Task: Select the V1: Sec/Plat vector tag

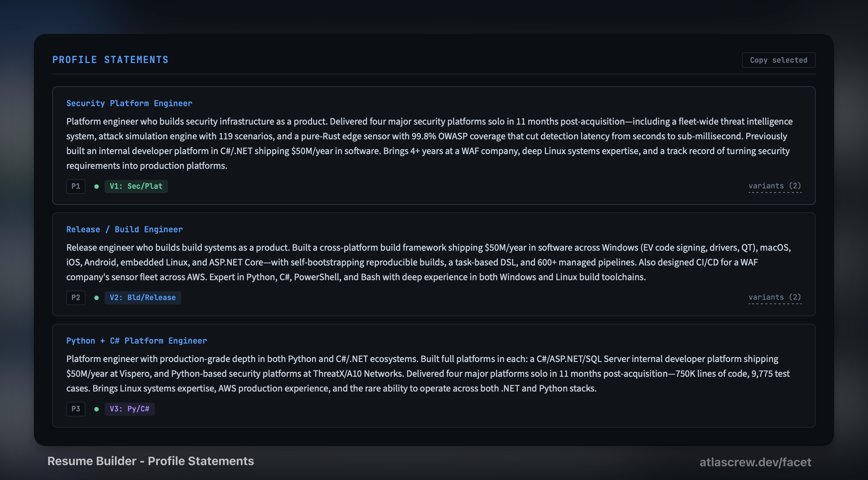Action: [136, 187]
